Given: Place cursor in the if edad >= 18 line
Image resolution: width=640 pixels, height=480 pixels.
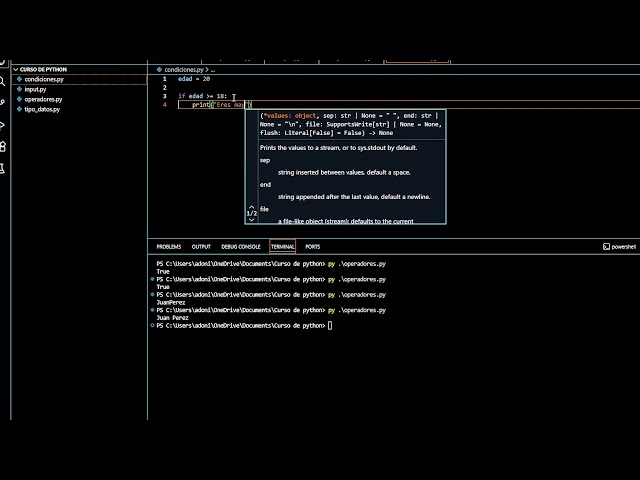Looking at the screenshot, I should 202,96.
